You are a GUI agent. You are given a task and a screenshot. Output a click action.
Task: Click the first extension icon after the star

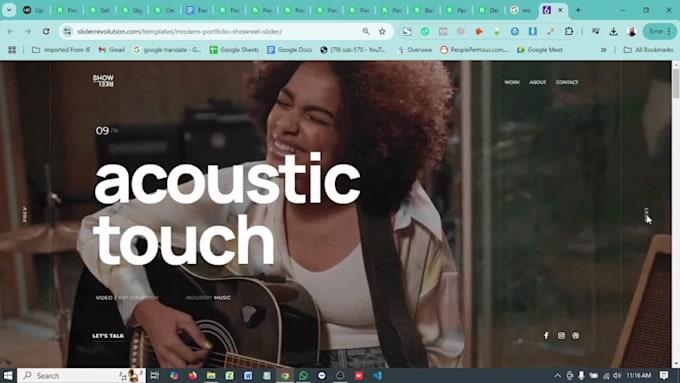click(407, 31)
